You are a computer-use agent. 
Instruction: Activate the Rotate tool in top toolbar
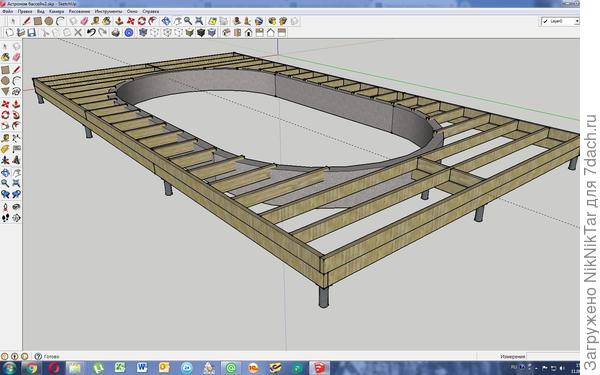(142, 21)
